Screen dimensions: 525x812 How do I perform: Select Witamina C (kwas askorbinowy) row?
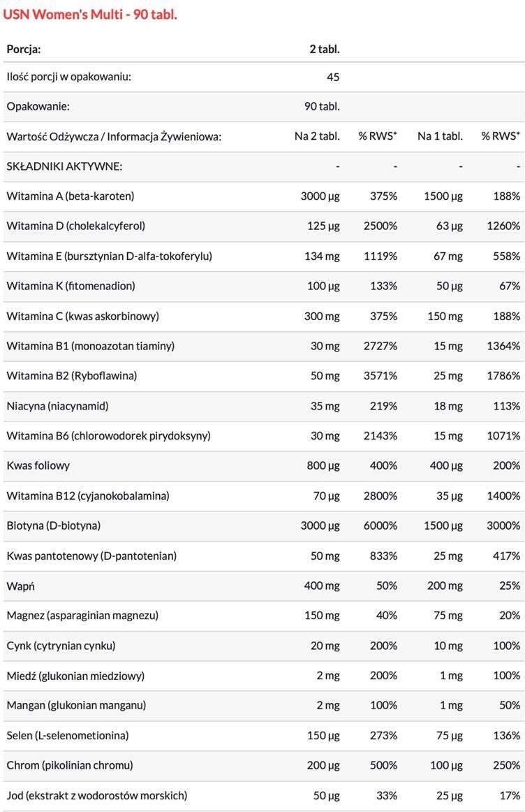[x=82, y=316]
